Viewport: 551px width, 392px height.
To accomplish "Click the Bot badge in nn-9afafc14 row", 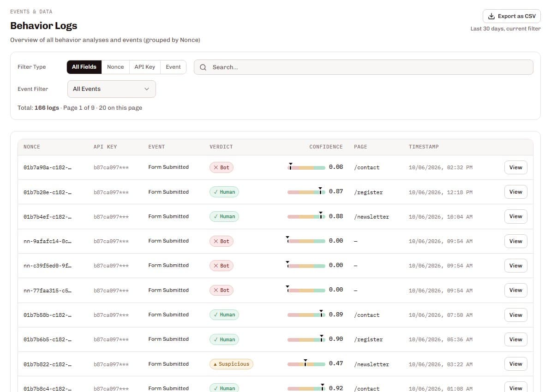I will click(x=222, y=241).
